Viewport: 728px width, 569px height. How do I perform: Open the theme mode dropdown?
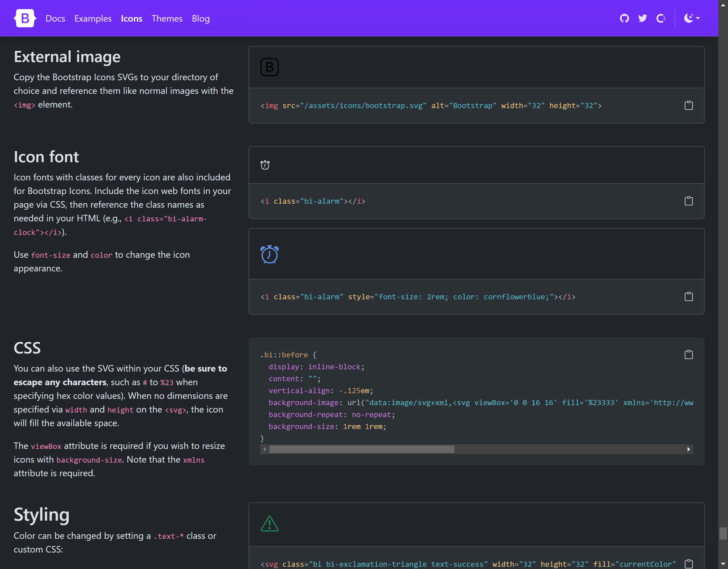point(692,18)
